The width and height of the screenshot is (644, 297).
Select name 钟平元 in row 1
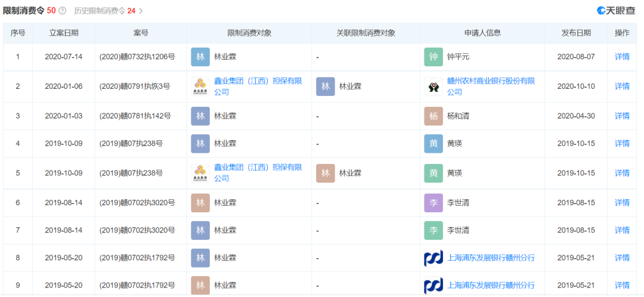pos(458,57)
